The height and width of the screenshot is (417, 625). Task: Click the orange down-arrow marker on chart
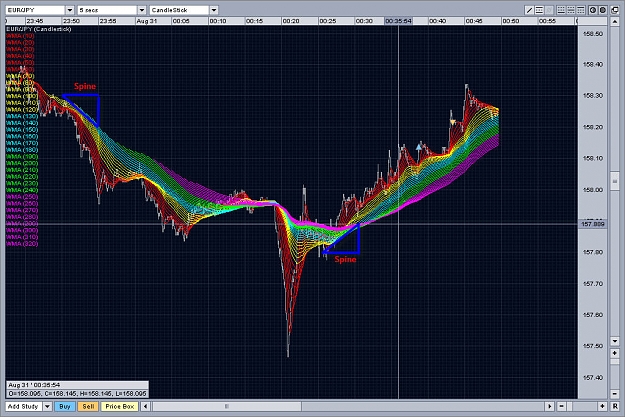(x=453, y=122)
